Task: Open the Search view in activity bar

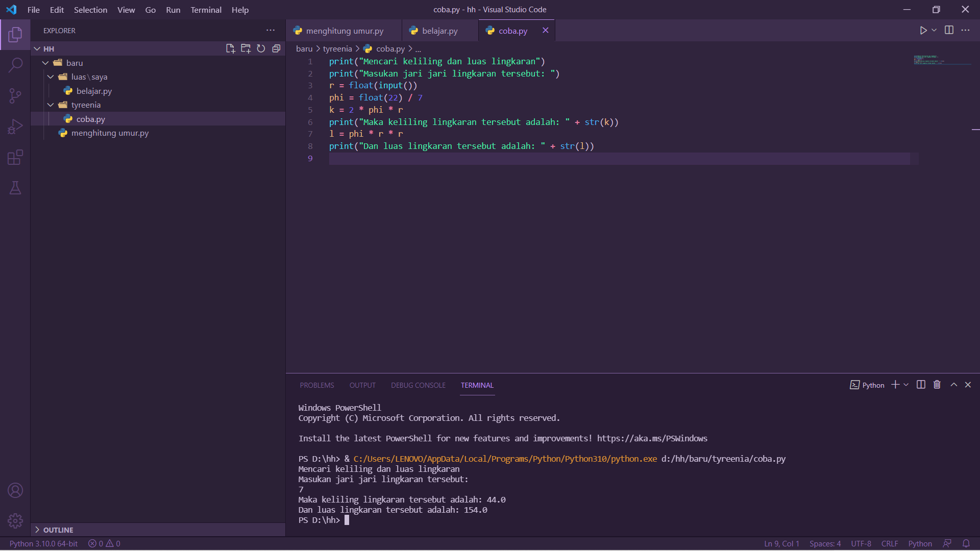Action: coord(15,65)
